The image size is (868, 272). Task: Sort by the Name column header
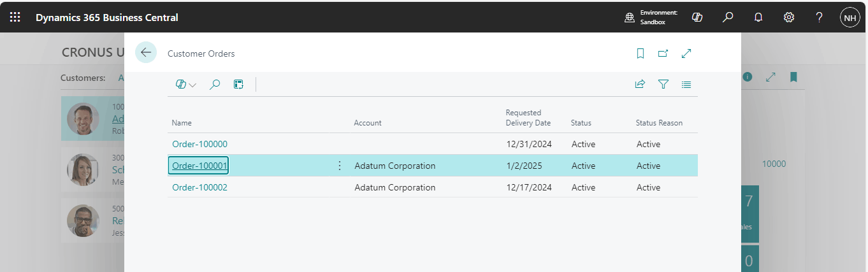tap(182, 123)
